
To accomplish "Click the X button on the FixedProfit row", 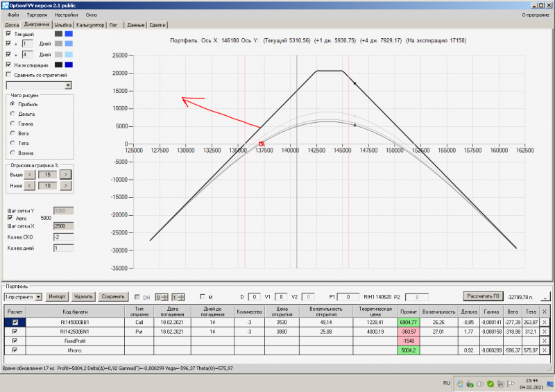I will point(545,341).
